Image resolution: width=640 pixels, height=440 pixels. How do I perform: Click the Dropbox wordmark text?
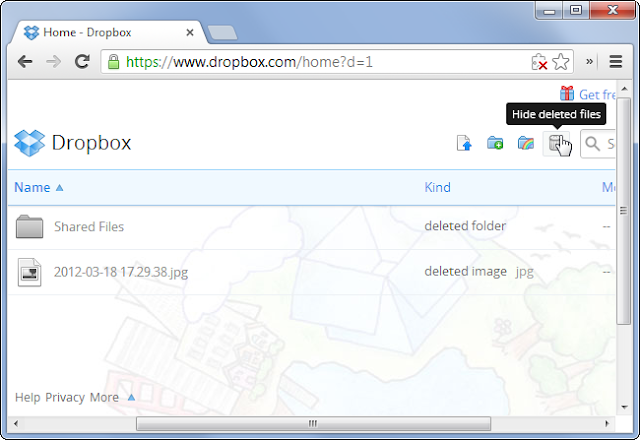[91, 143]
